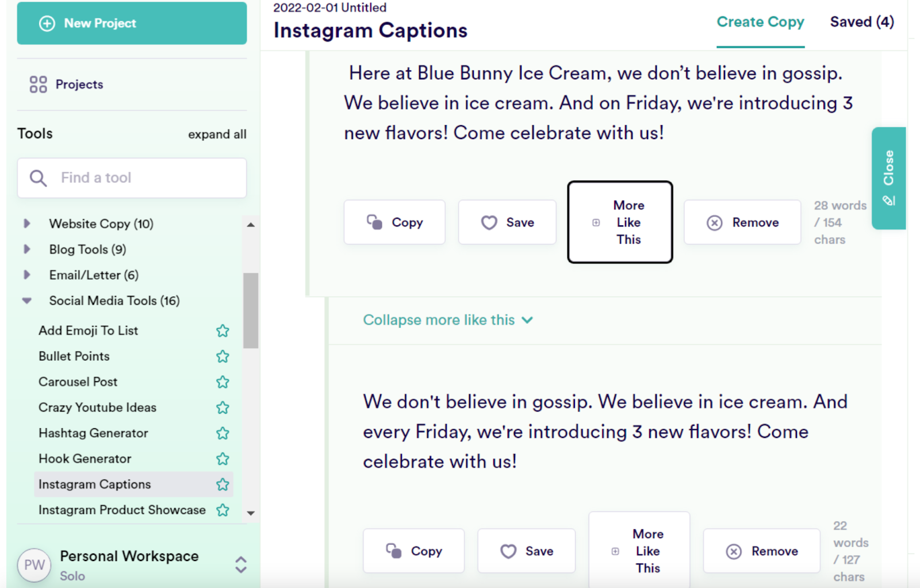Image resolution: width=920 pixels, height=588 pixels.
Task: Toggle the Instagram Captions favorite star
Action: coord(223,485)
